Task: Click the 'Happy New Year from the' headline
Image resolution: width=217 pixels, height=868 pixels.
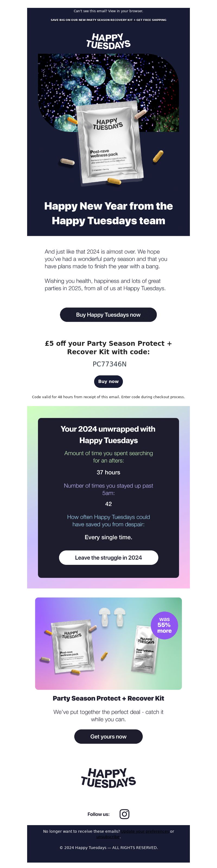Action: click(x=108, y=206)
